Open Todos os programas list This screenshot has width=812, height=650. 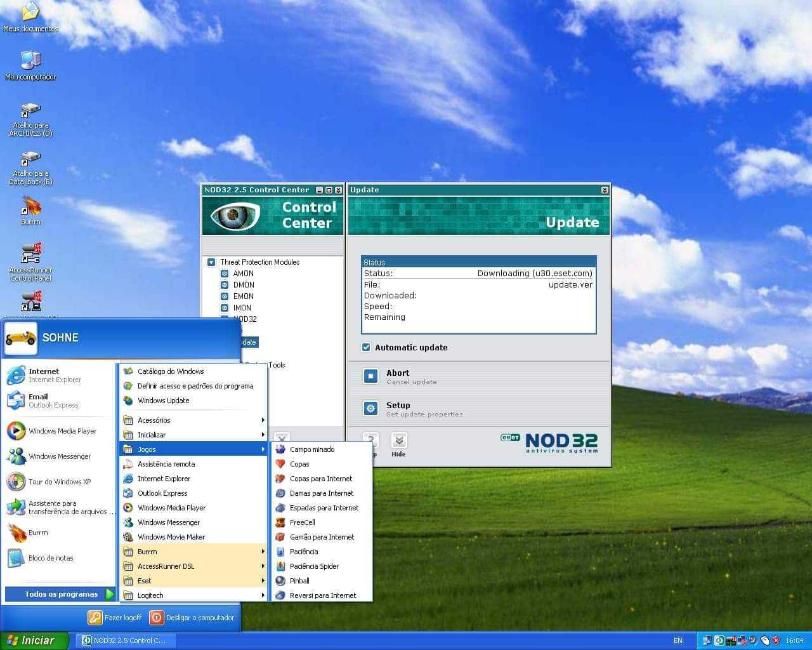pyautogui.click(x=60, y=594)
